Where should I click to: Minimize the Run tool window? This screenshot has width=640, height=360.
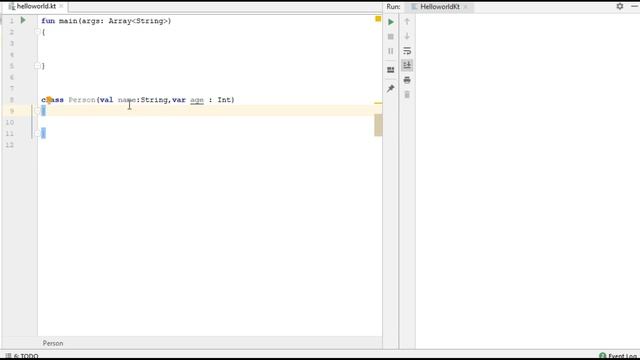coord(634,6)
